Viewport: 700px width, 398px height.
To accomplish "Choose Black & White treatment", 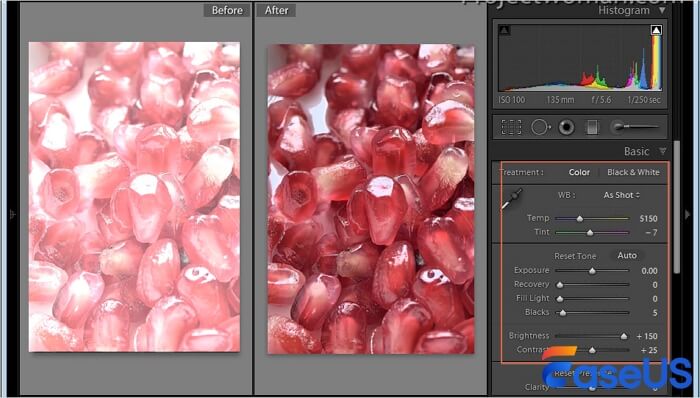I will [x=633, y=172].
